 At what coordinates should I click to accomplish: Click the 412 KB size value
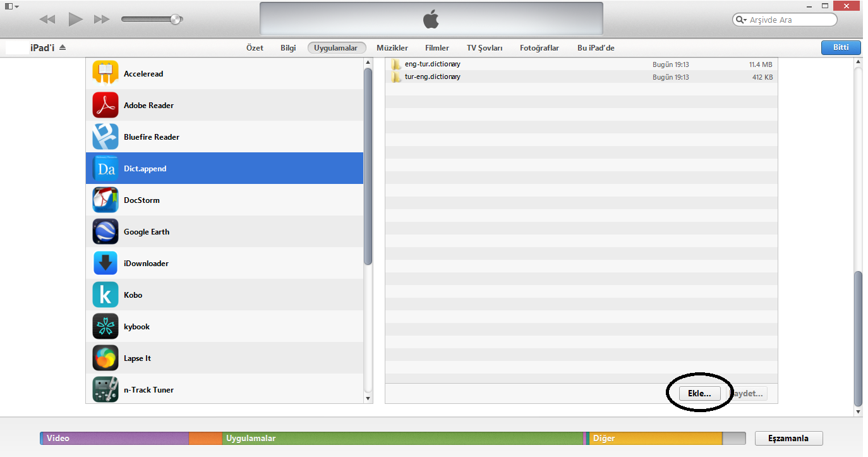pos(763,77)
